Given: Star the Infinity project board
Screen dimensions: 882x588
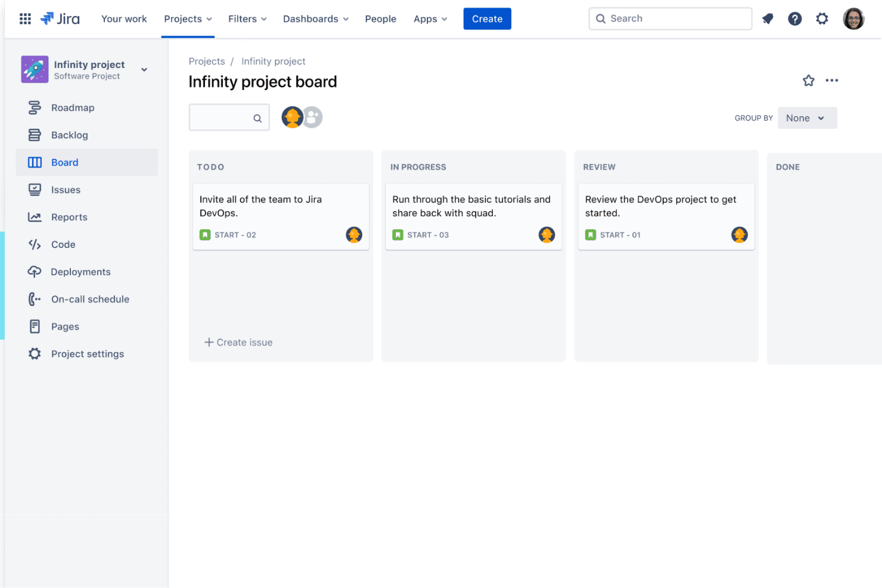Looking at the screenshot, I should coord(808,80).
